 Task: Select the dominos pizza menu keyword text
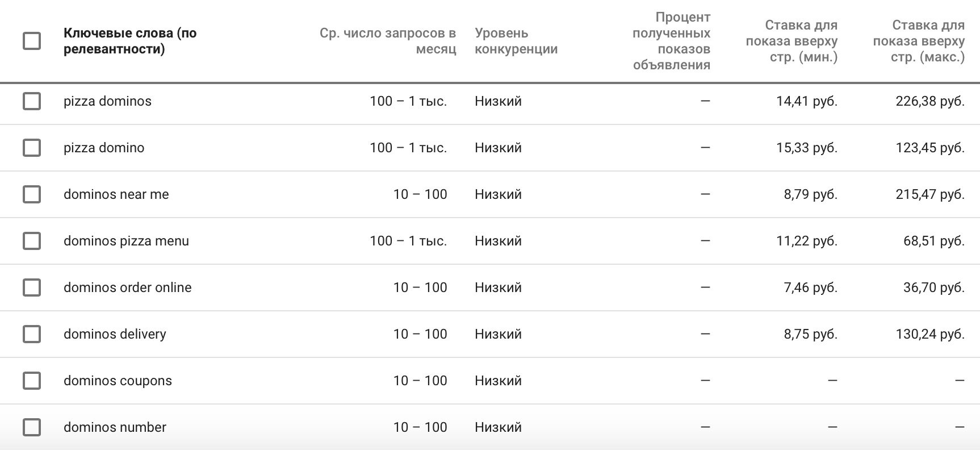(x=126, y=241)
